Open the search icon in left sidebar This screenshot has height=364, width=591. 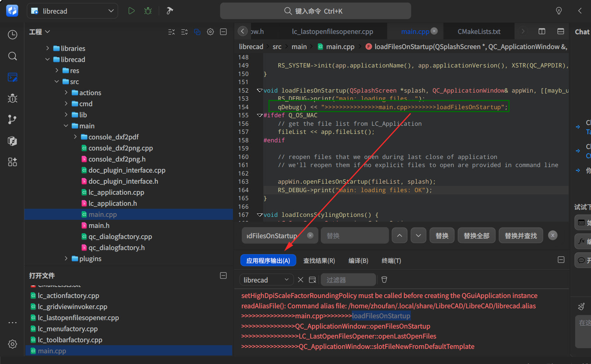(13, 56)
